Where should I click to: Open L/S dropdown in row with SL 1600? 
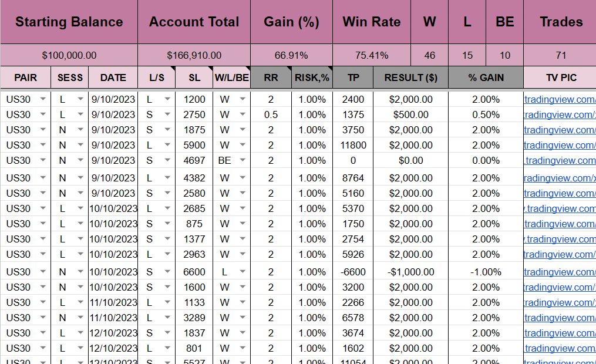(167, 287)
